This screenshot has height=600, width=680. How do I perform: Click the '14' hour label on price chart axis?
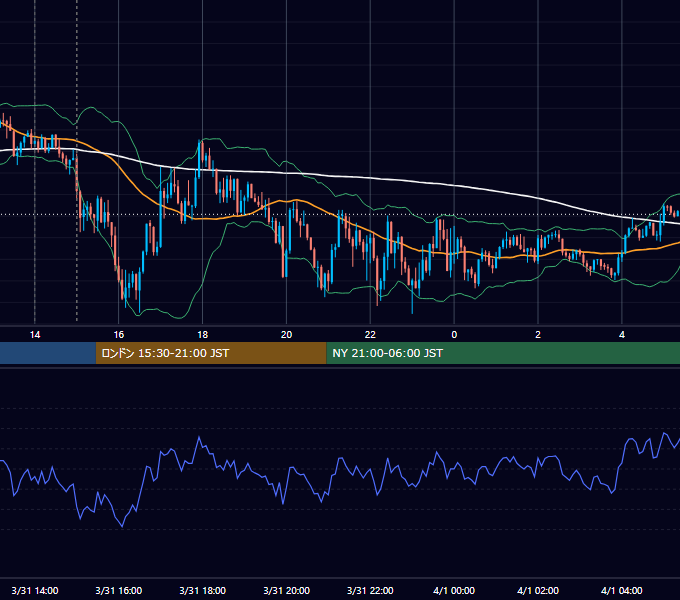(x=35, y=335)
